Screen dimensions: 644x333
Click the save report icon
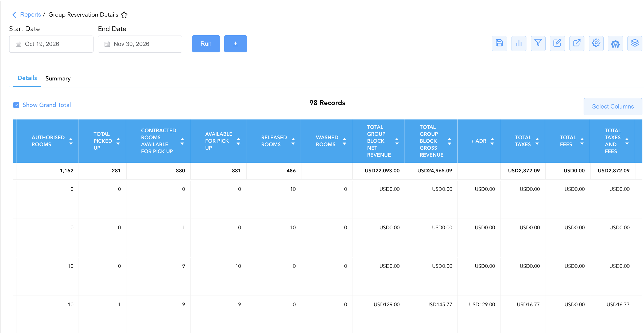499,43
